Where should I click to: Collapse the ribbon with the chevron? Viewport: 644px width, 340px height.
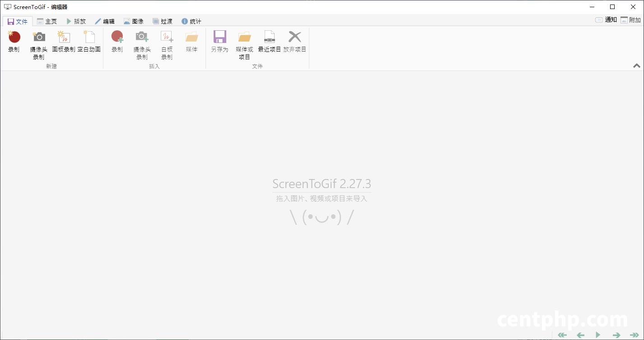(x=637, y=66)
